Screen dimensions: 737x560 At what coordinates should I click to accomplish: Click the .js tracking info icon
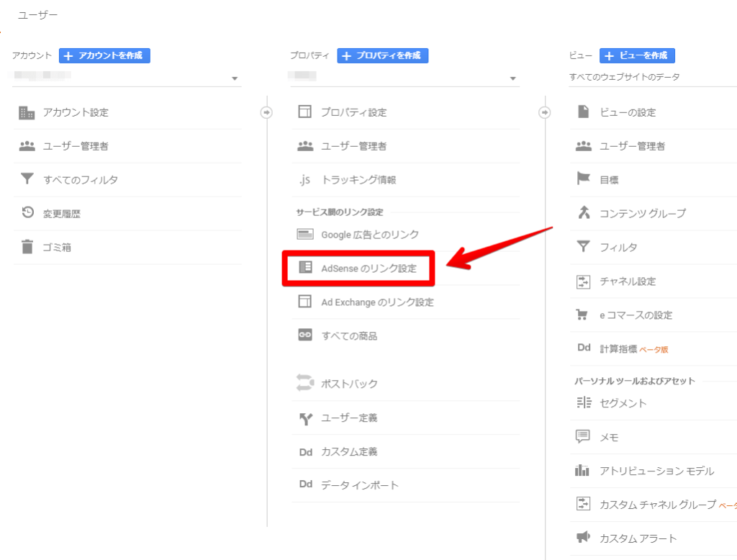[304, 180]
